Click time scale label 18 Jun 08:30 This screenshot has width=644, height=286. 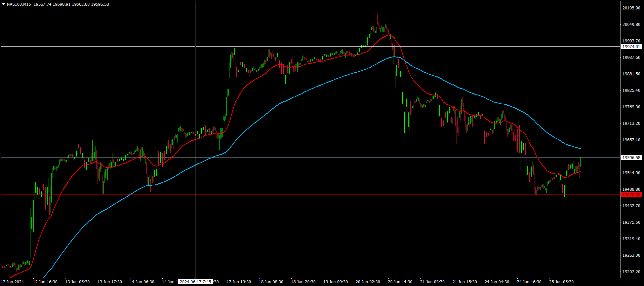point(271,282)
